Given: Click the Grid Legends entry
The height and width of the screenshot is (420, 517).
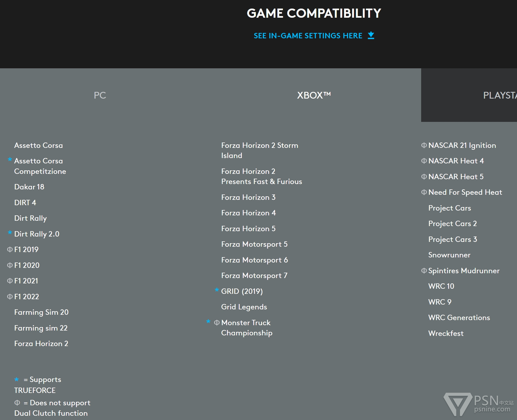Looking at the screenshot, I should coord(244,307).
